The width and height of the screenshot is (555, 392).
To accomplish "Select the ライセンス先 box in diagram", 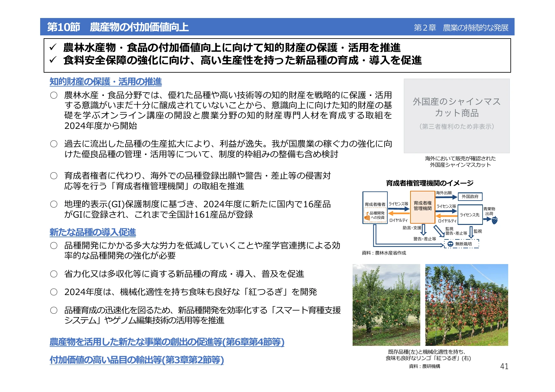I will [x=470, y=215].
